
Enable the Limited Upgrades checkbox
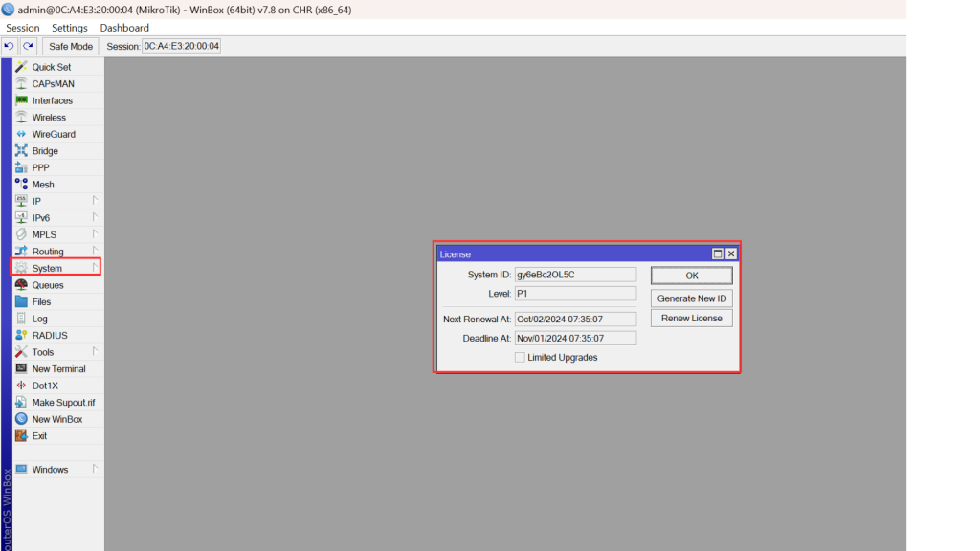520,358
